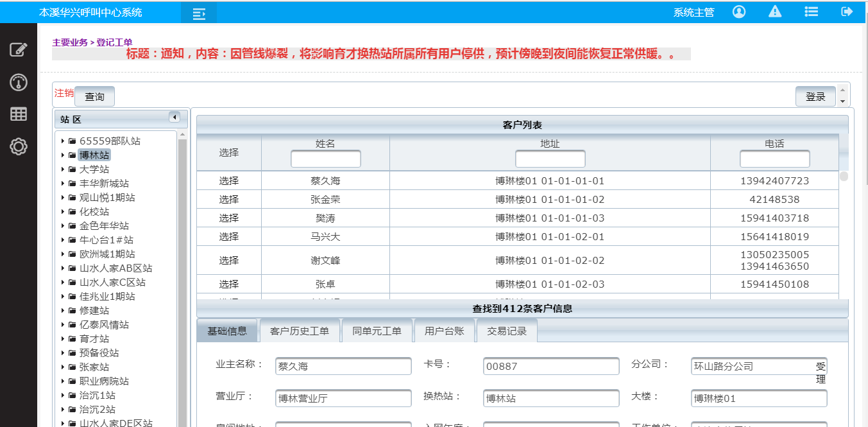The image size is (868, 427).
Task: Expand the 大学站 tree node
Action: pos(63,168)
